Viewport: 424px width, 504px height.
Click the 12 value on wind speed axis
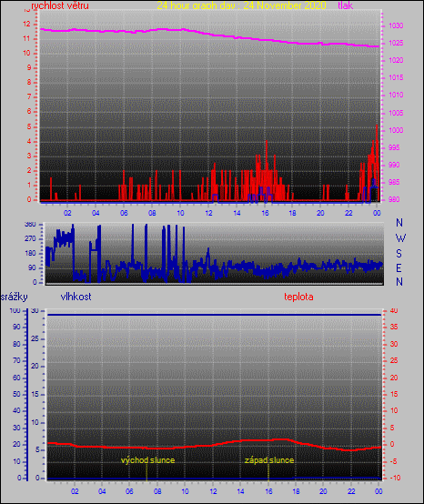click(x=26, y=24)
